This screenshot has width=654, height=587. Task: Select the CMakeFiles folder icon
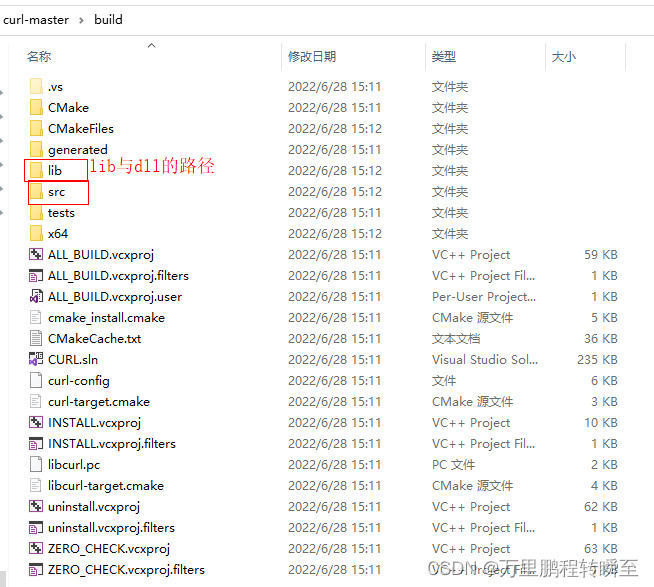(x=36, y=128)
